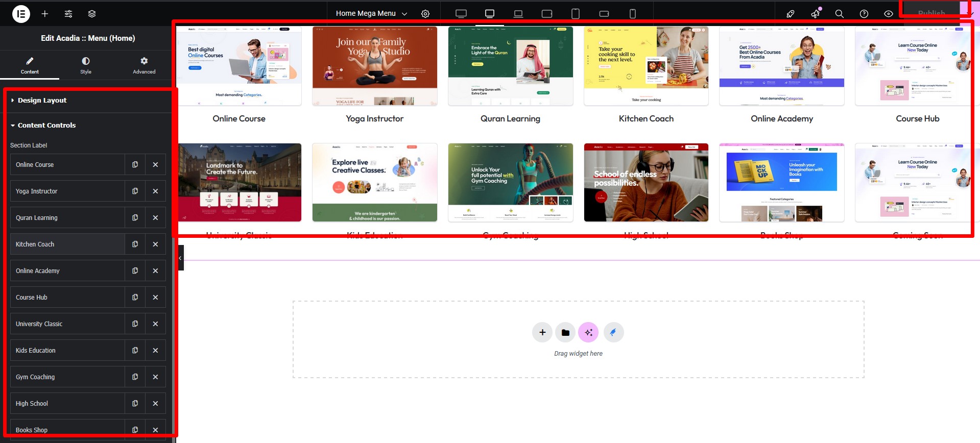Click the blue feather add-template icon
The width and height of the screenshot is (980, 443).
[x=613, y=332]
